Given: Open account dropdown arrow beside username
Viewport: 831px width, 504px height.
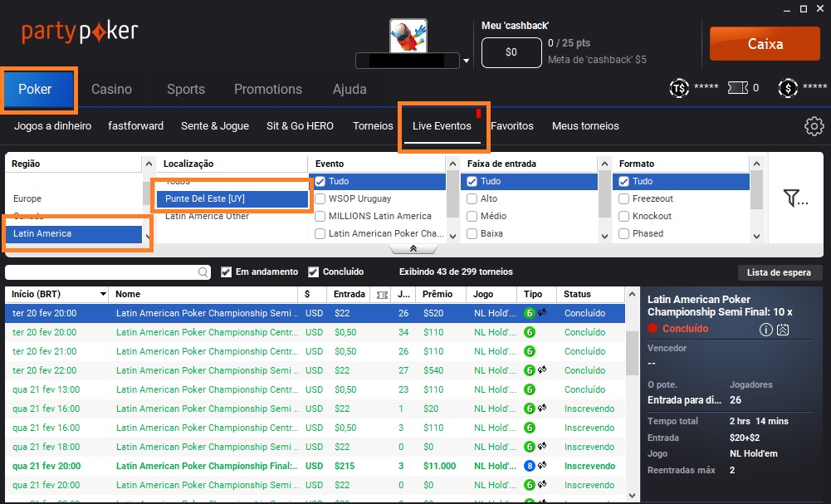Looking at the screenshot, I should click(x=466, y=61).
